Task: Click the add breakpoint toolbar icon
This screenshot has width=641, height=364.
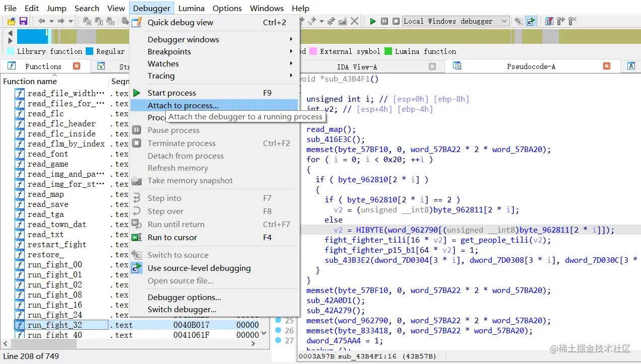Action: click(x=560, y=21)
